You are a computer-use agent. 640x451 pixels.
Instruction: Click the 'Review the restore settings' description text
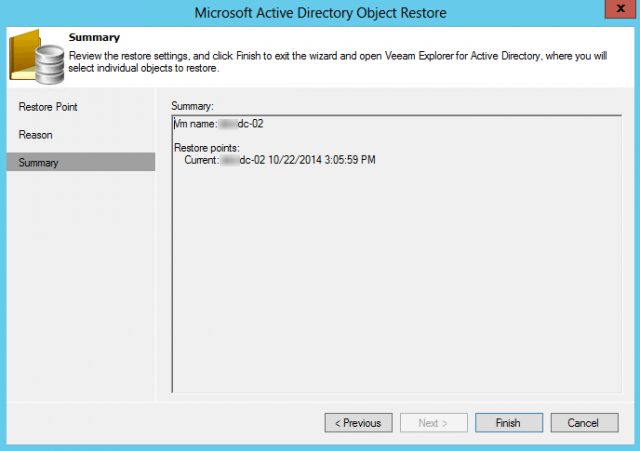click(338, 62)
